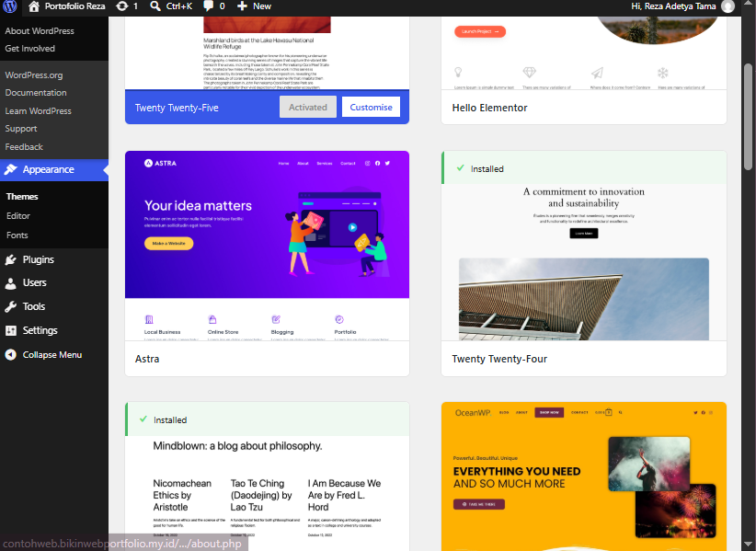Select the Hello Elementor theme preview
This screenshot has height=551, width=756.
click(584, 53)
